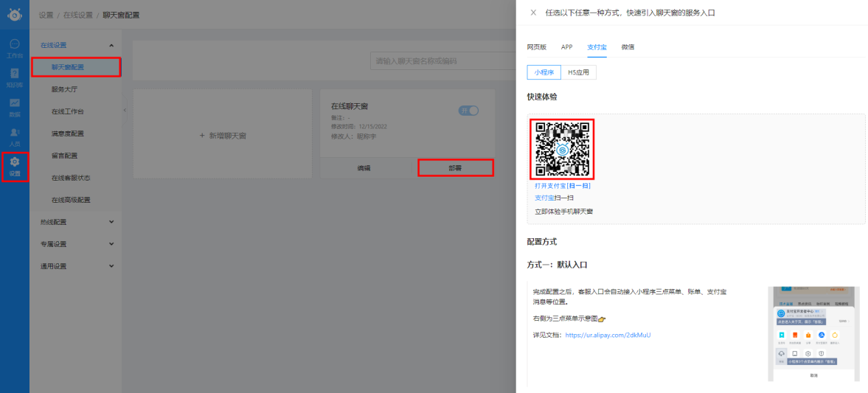Click 部署 on the 在线聊天窗 card
Screen dimensions: 868x393
coord(455,168)
